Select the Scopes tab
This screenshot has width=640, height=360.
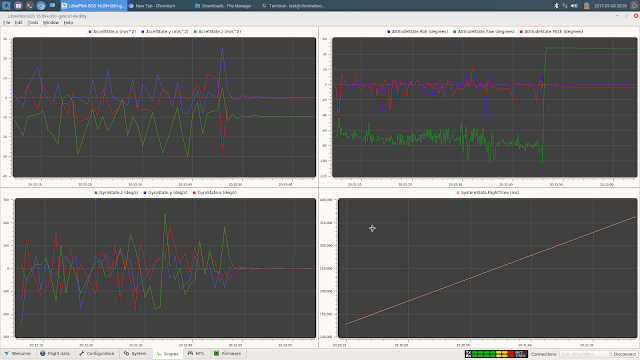[167, 353]
